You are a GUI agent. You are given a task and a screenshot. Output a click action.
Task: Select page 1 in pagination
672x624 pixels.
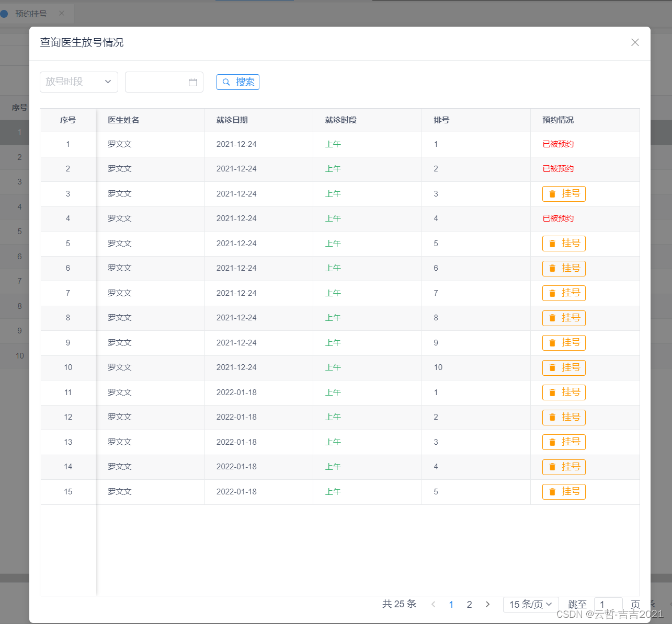pos(451,605)
